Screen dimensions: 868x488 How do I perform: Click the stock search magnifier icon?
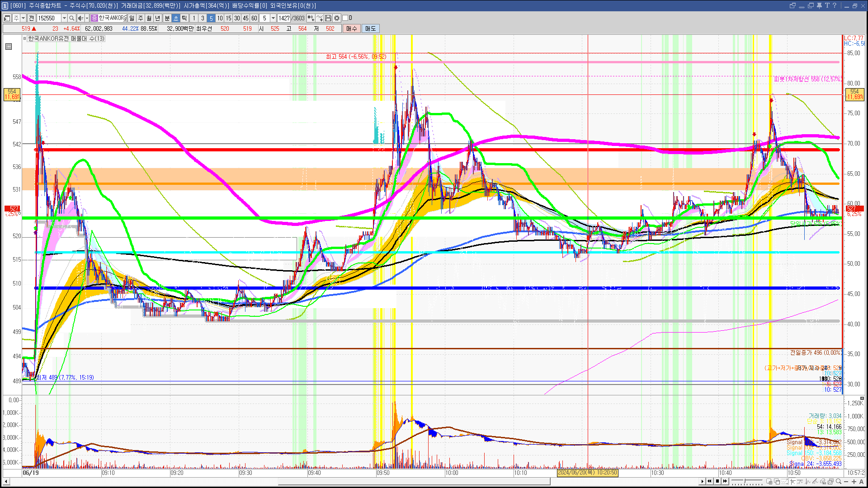click(x=71, y=18)
